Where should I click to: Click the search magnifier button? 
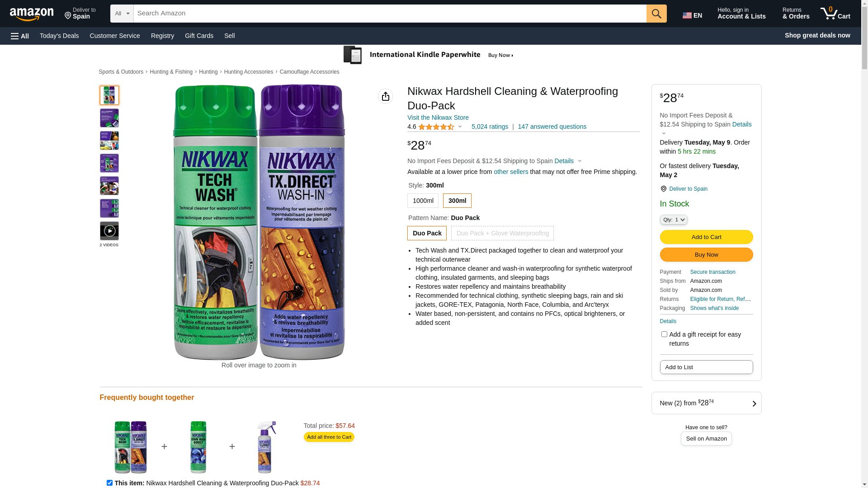[656, 14]
